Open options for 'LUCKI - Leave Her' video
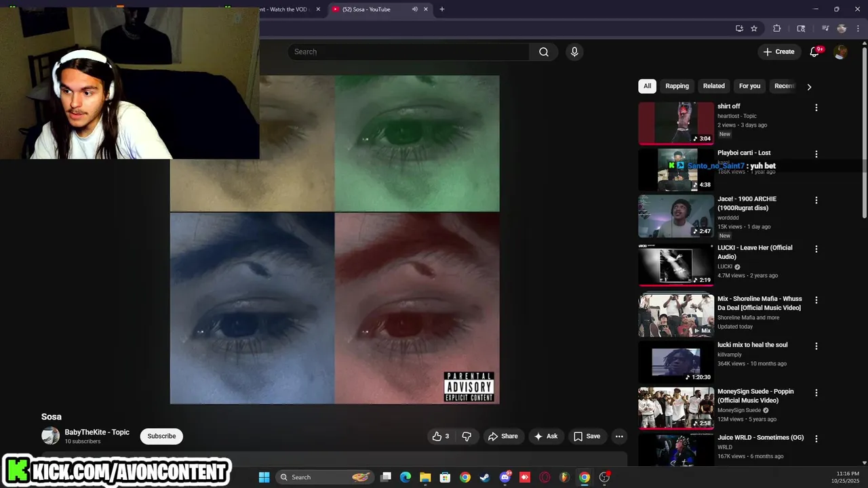 click(816, 249)
